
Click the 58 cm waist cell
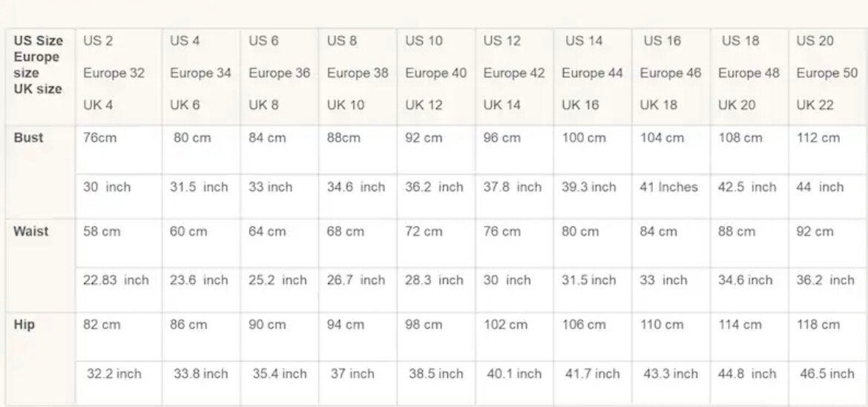(x=102, y=231)
